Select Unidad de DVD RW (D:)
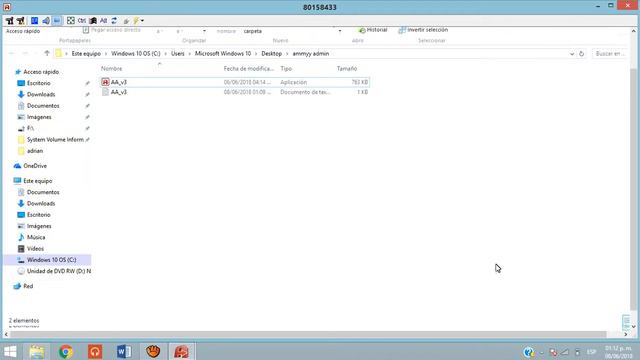 click(59, 271)
